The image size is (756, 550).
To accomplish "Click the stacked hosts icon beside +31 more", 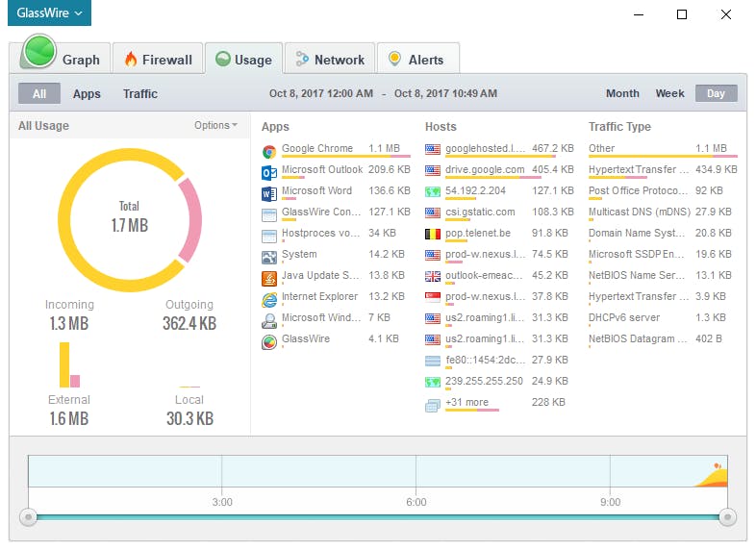I will [433, 406].
